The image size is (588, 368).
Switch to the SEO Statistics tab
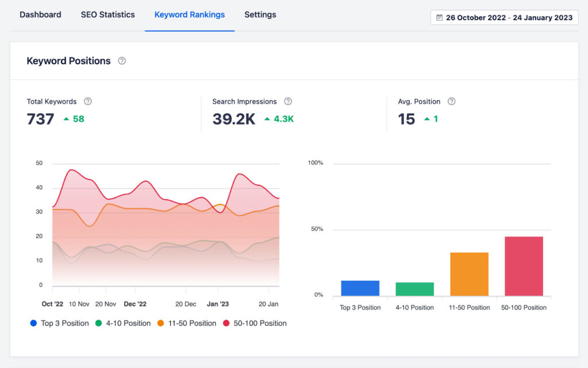click(x=107, y=14)
